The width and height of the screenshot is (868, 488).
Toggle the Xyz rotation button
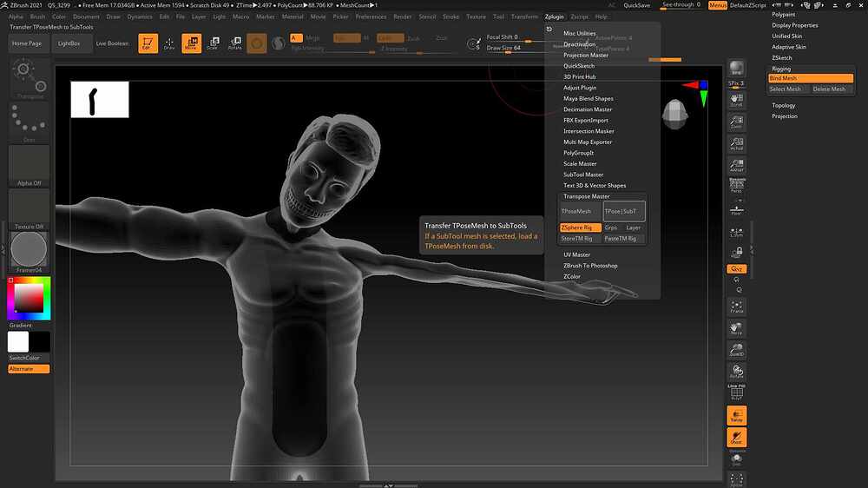(x=737, y=268)
